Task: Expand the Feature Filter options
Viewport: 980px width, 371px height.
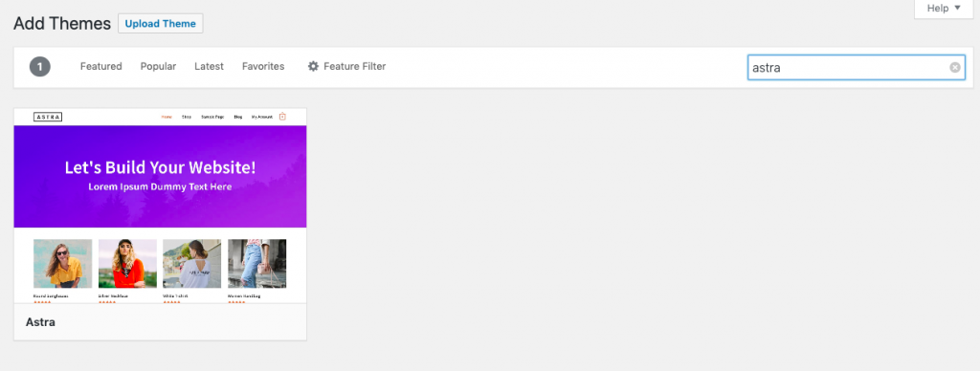Action: point(346,66)
